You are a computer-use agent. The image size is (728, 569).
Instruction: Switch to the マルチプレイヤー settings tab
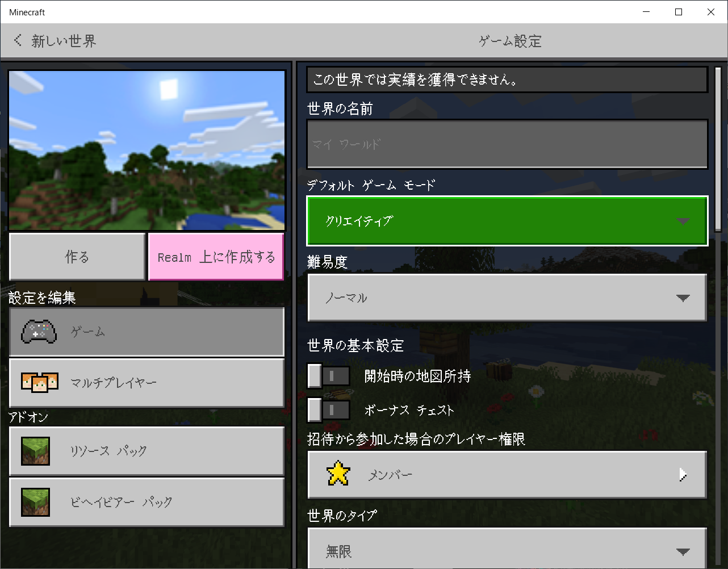coord(147,383)
